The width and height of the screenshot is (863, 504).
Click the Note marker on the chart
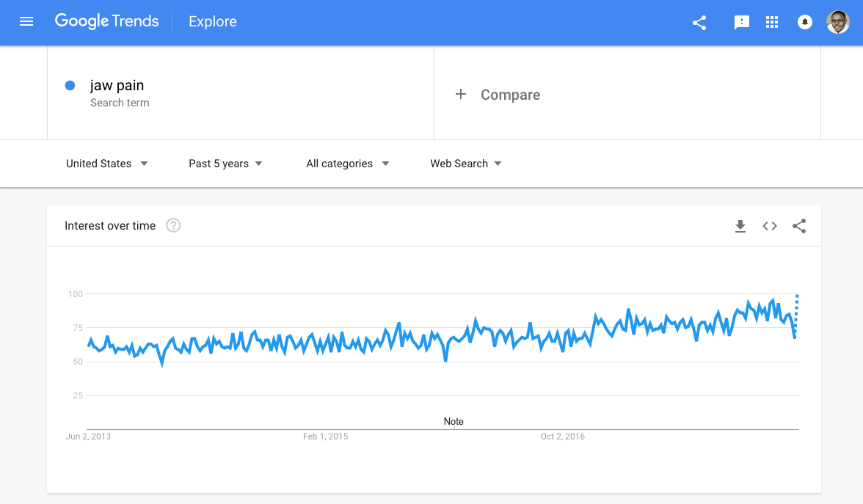(x=454, y=422)
